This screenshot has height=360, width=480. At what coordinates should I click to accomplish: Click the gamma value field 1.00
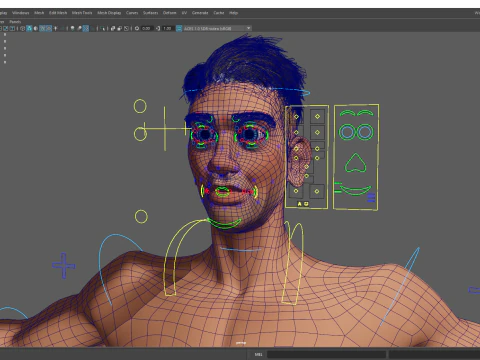coord(168,28)
